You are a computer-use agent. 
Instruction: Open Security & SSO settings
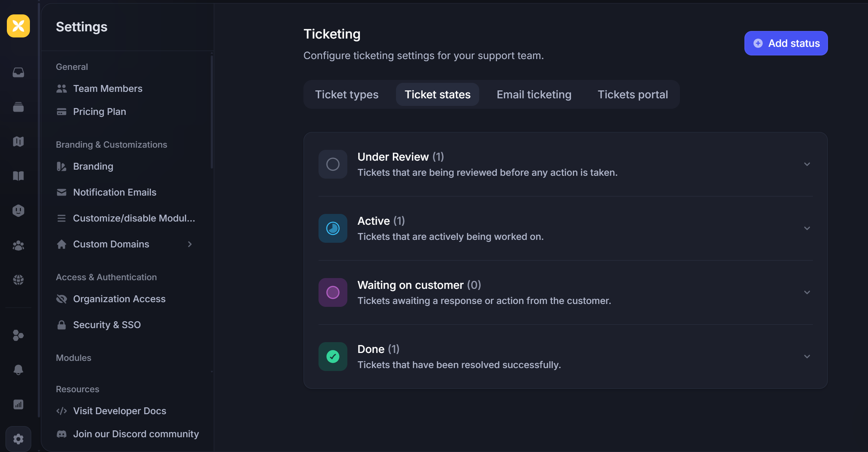107,325
